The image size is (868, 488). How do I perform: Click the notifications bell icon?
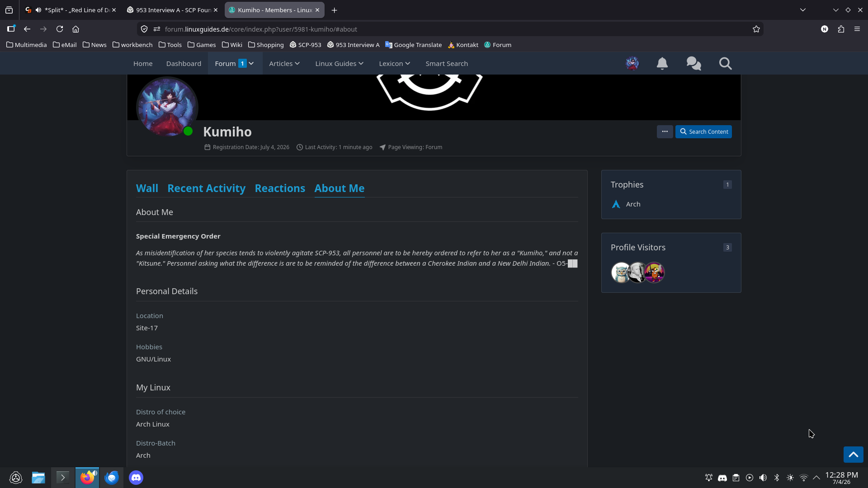662,64
